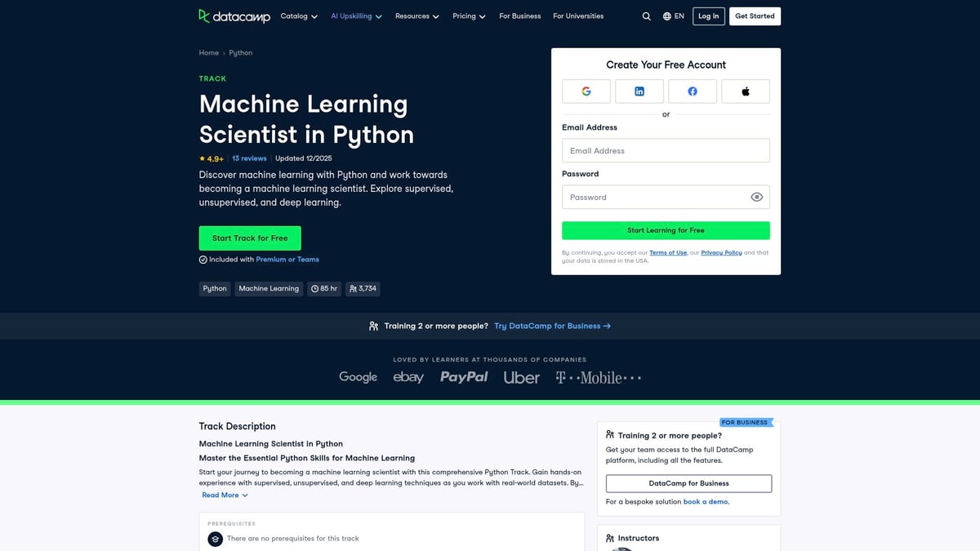The height and width of the screenshot is (551, 980).
Task: Click the ebay company logo
Action: pyautogui.click(x=408, y=377)
